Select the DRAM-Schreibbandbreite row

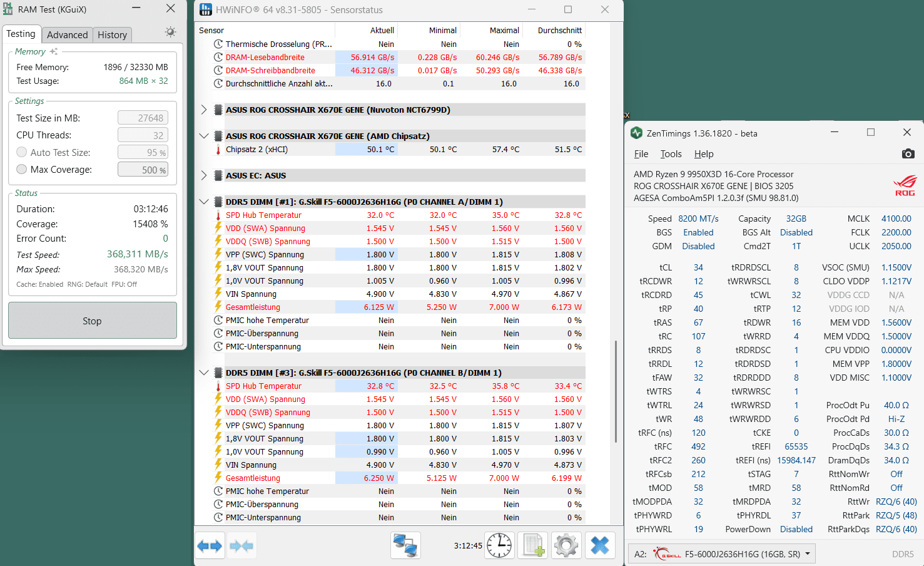pos(398,70)
